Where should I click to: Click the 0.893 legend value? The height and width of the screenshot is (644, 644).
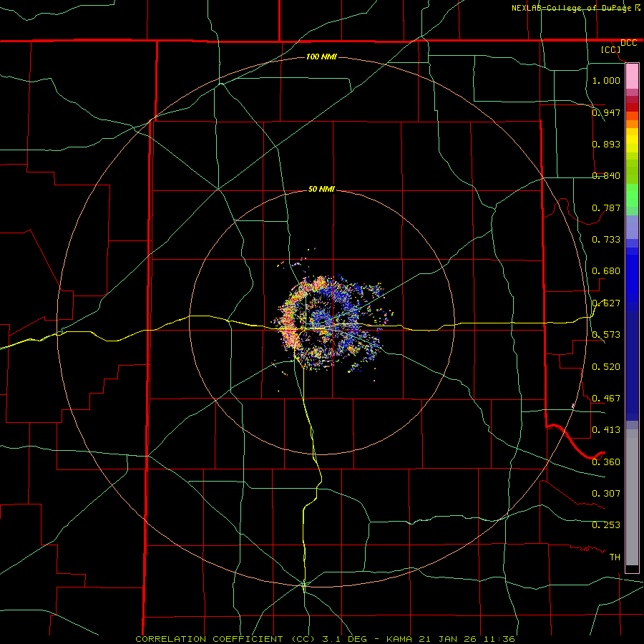click(606, 144)
